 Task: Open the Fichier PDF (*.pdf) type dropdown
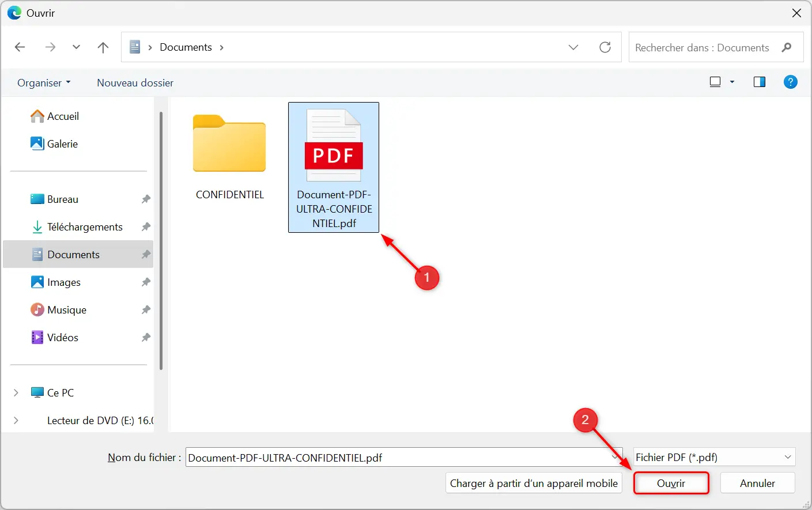click(715, 458)
